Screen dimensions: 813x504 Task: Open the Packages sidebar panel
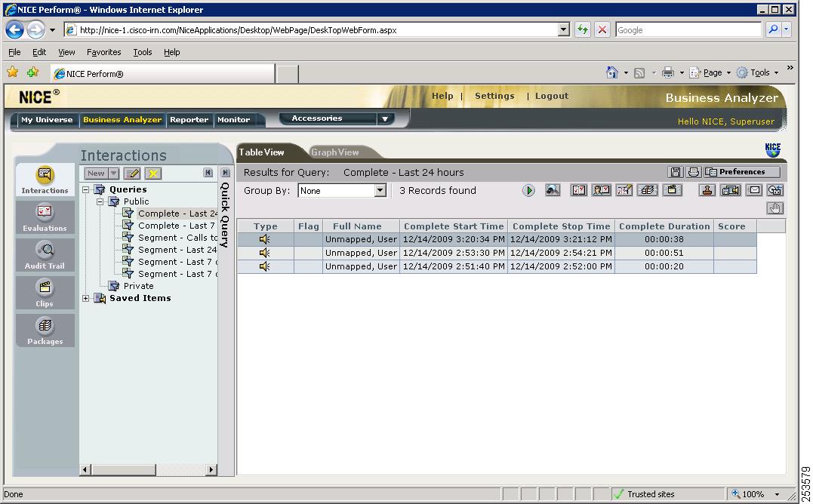pyautogui.click(x=45, y=330)
